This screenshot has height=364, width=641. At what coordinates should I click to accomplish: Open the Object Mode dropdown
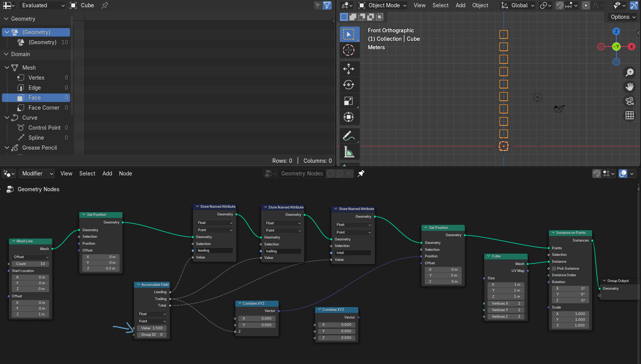[383, 5]
